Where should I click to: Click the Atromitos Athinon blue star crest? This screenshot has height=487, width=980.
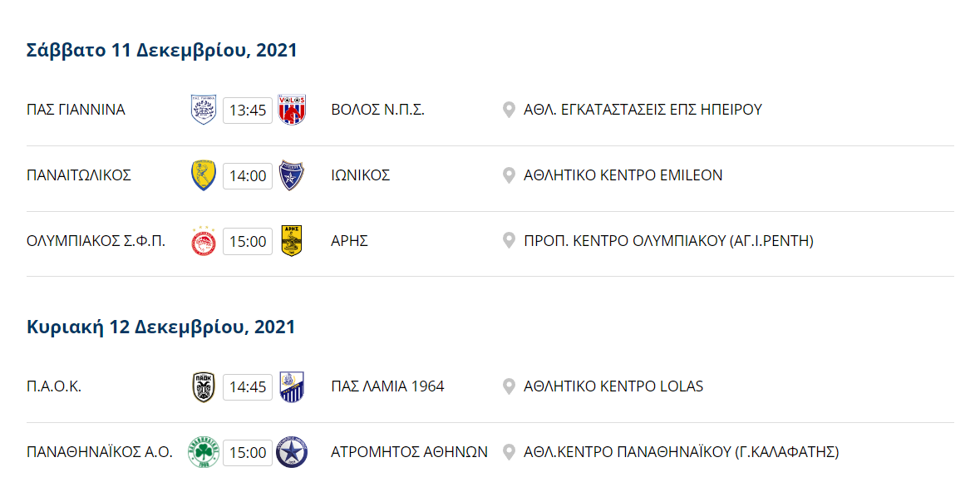[x=292, y=452]
